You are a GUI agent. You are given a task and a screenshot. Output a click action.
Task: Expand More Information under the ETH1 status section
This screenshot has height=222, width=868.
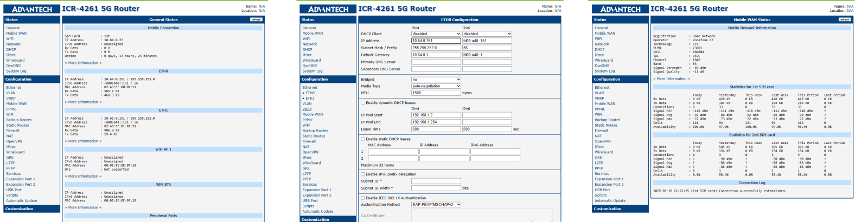[x=83, y=141]
